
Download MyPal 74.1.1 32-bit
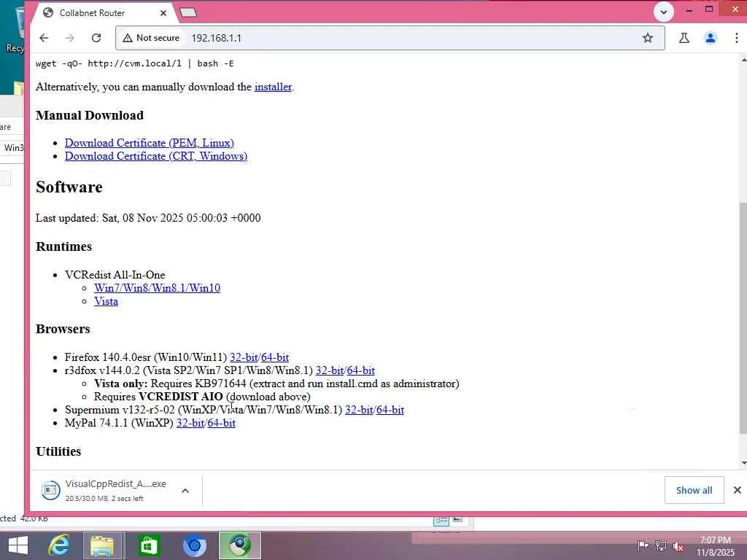coord(190,424)
